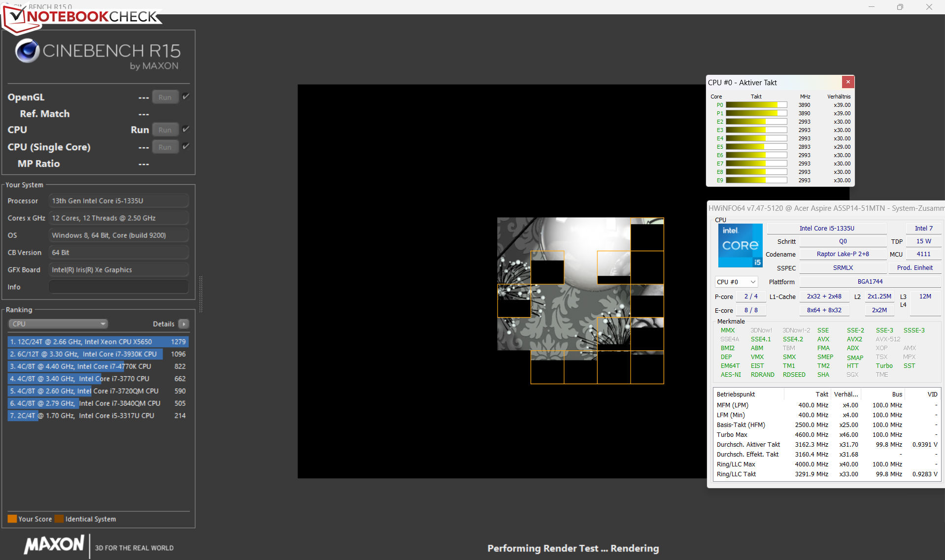
Task: Select the Intel Xeon X5650 ranking entry
Action: 98,342
